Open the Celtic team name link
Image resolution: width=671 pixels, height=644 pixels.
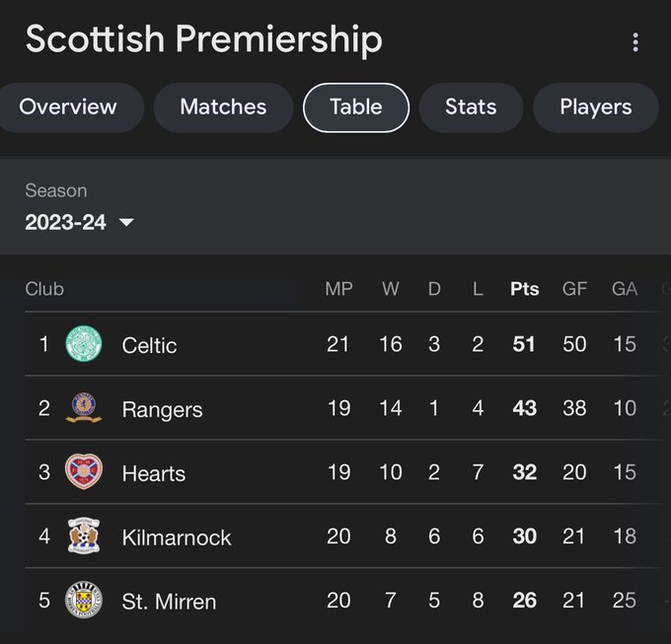(x=149, y=345)
